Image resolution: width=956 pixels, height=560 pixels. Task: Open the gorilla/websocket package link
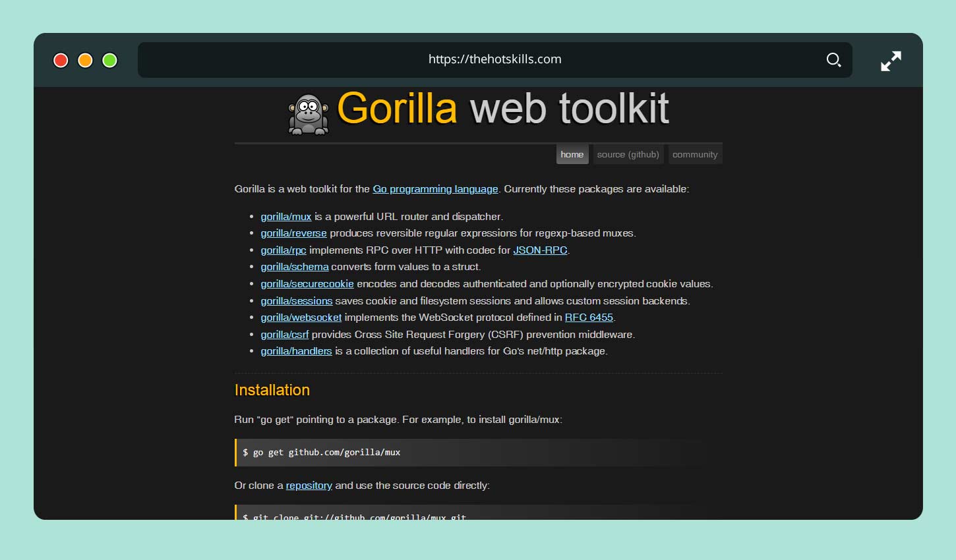pos(301,318)
